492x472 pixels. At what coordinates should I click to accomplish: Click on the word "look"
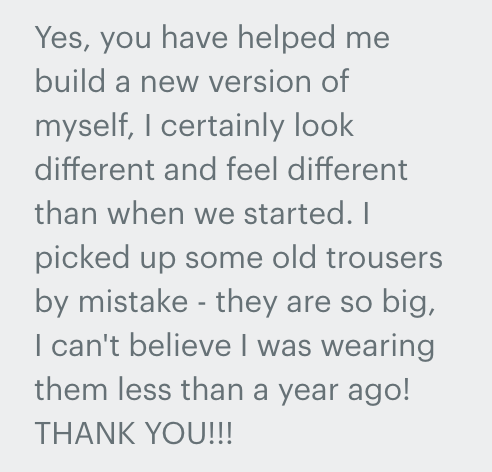324,125
